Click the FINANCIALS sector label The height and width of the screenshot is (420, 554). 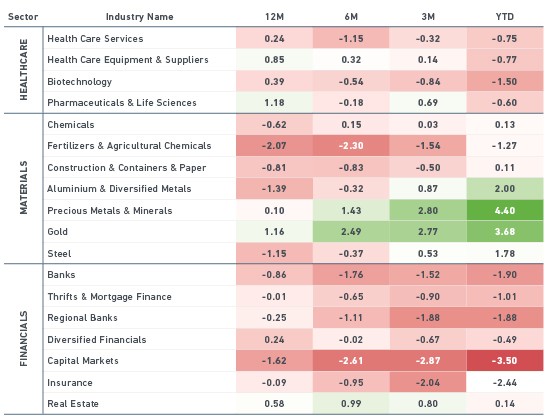coord(23,338)
